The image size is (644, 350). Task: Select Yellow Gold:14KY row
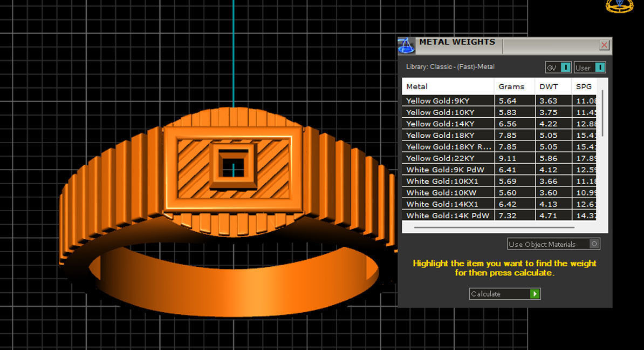[499, 124]
